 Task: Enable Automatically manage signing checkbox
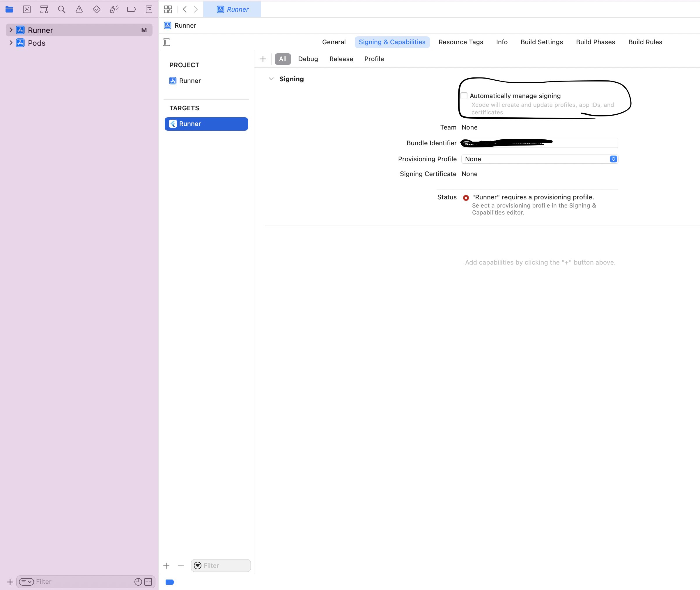click(x=464, y=96)
